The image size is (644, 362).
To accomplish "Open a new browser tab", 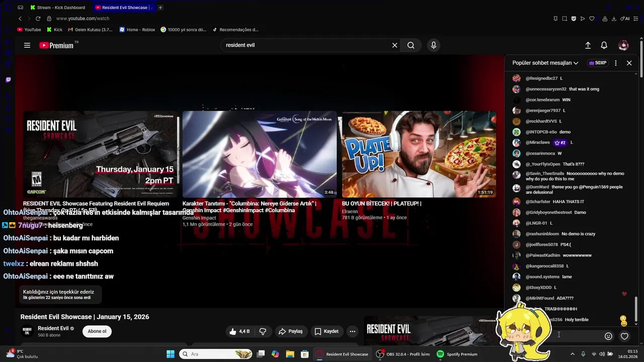I will (160, 8).
